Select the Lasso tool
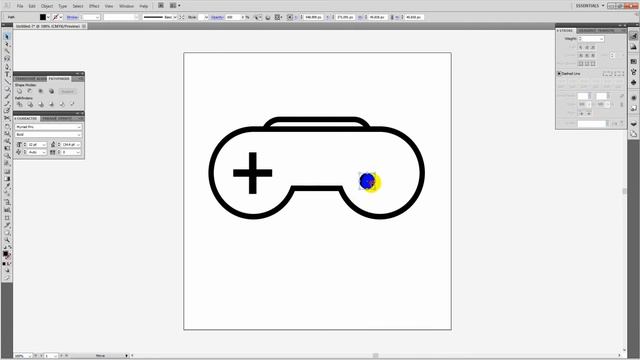 coord(7,59)
